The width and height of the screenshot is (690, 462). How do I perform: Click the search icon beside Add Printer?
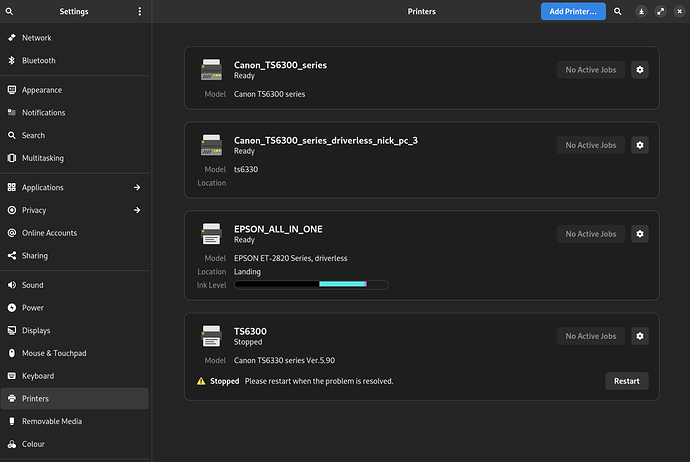coord(617,11)
